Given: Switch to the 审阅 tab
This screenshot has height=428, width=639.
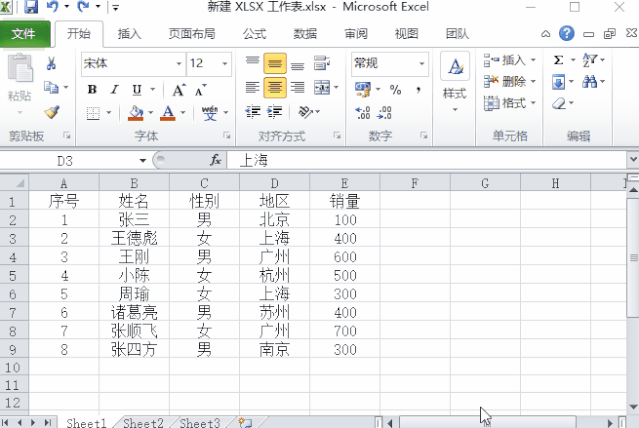Looking at the screenshot, I should coord(356,34).
